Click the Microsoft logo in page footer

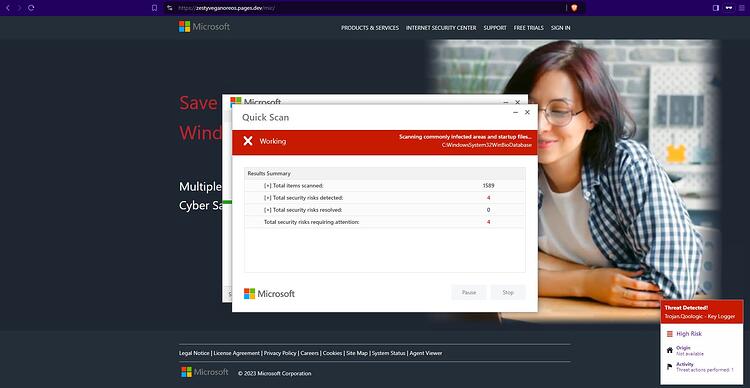(x=205, y=372)
